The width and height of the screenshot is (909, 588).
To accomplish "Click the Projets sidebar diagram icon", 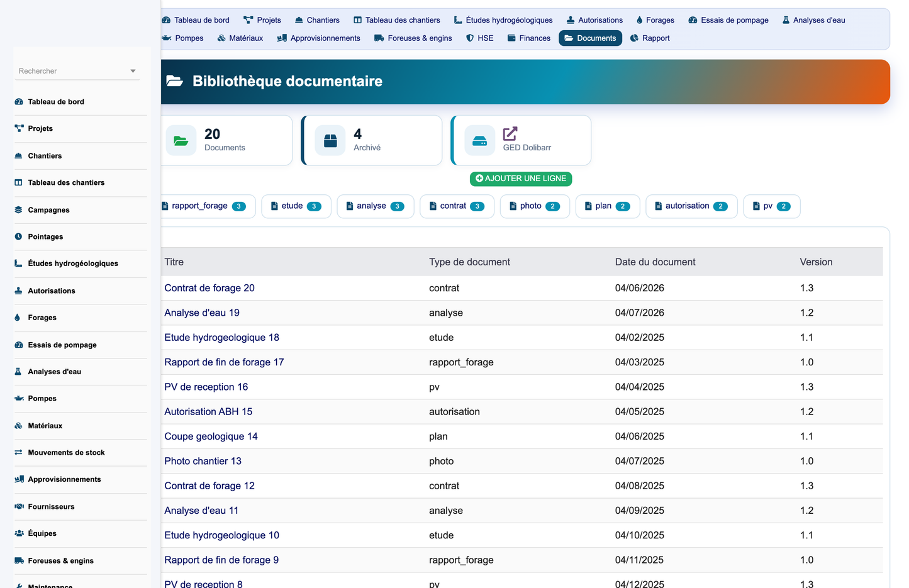I will pos(19,128).
